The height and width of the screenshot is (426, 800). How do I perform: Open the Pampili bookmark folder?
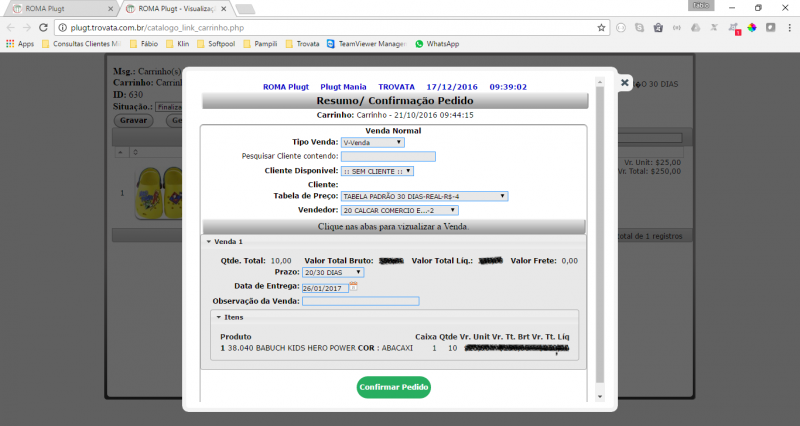[x=260, y=44]
